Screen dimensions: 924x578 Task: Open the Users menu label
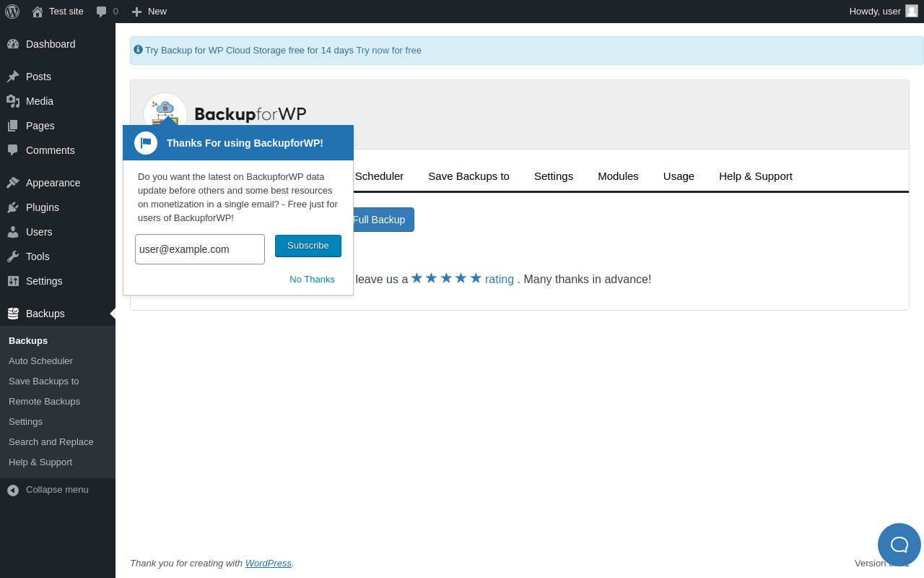point(39,232)
